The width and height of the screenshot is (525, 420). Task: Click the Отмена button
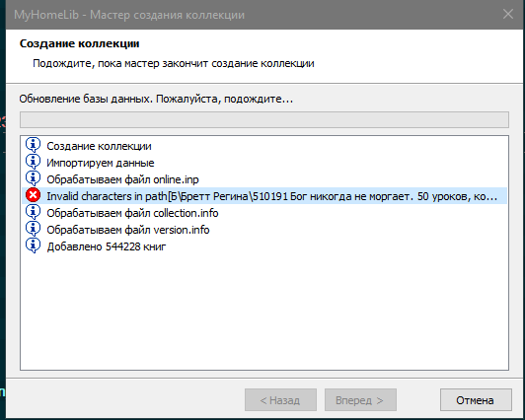pyautogui.click(x=476, y=400)
